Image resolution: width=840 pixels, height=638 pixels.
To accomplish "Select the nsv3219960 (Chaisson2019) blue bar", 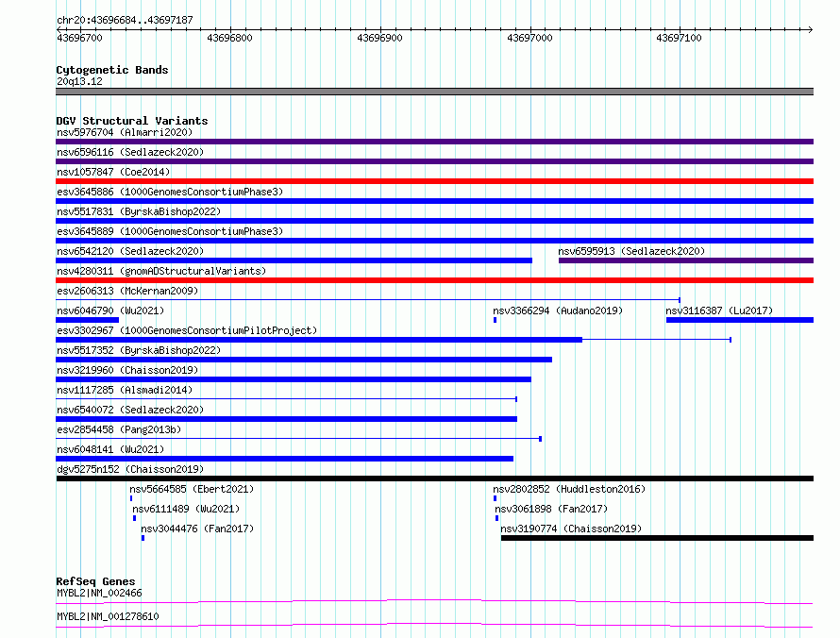I will click(294, 379).
